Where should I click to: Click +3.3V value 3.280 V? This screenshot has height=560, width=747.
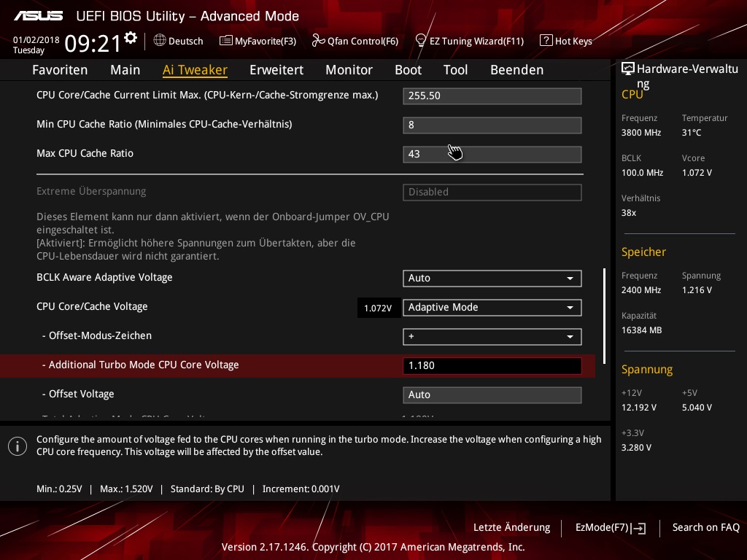click(x=636, y=448)
